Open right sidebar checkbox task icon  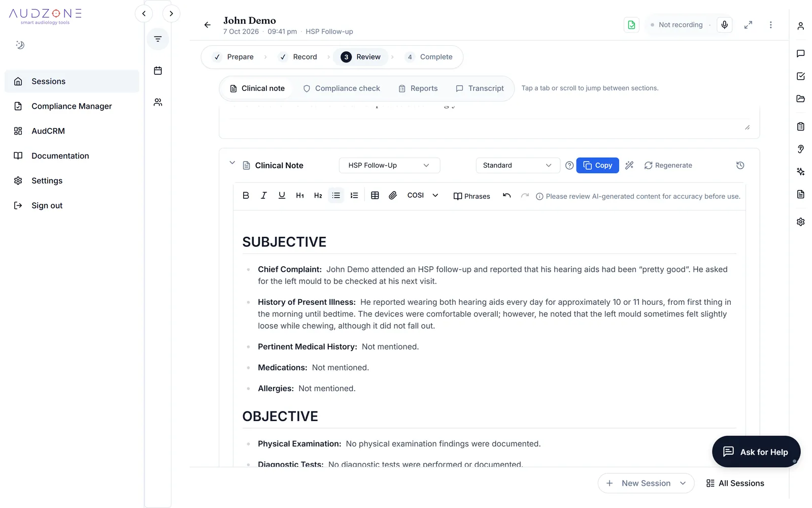[x=800, y=76]
